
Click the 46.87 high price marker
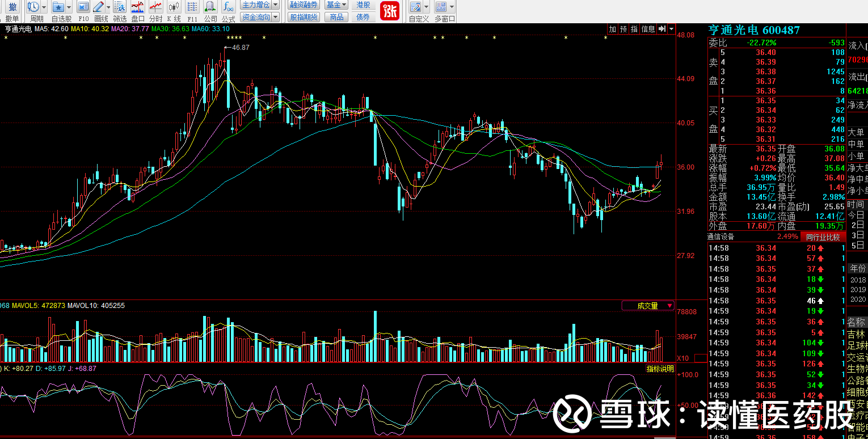241,48
